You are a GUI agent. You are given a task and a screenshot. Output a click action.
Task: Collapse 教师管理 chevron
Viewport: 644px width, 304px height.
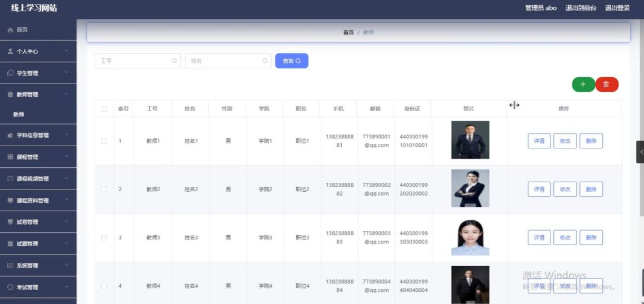[x=67, y=94]
